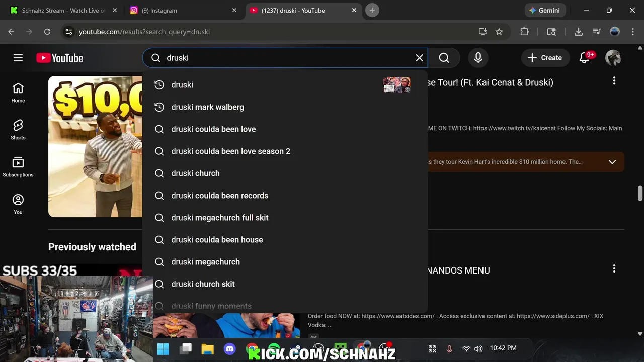This screenshot has width=644, height=362.
Task: Open NANDOS MENU video title
Action: (x=458, y=270)
